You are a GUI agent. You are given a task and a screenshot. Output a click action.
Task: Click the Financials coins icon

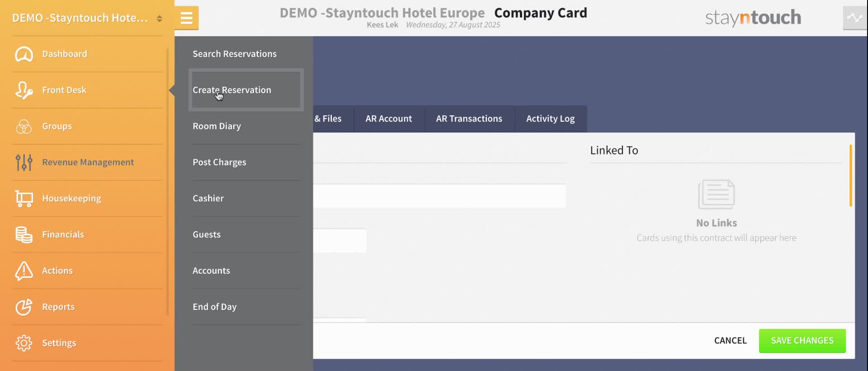tap(24, 235)
